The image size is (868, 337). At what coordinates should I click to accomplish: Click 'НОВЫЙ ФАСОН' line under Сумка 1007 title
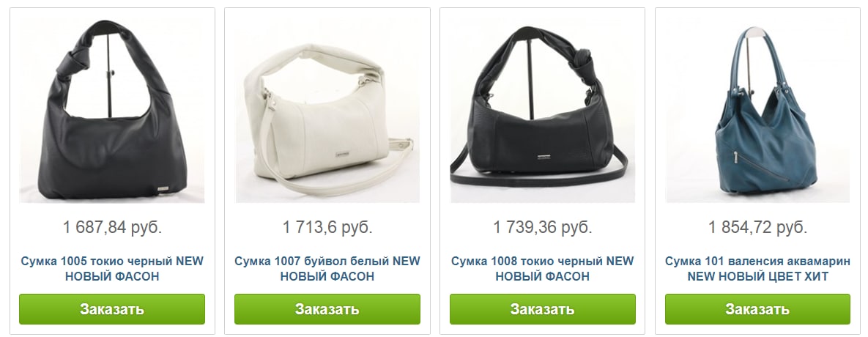(x=327, y=276)
